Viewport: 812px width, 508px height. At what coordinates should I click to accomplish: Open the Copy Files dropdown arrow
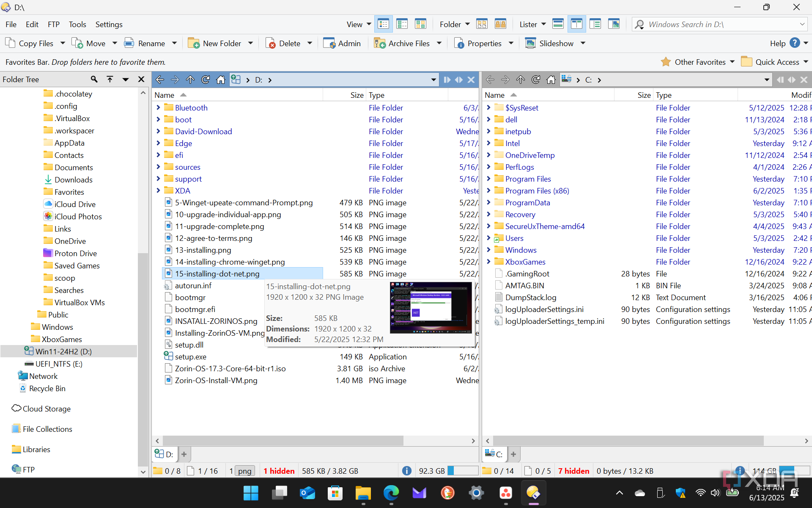point(63,43)
